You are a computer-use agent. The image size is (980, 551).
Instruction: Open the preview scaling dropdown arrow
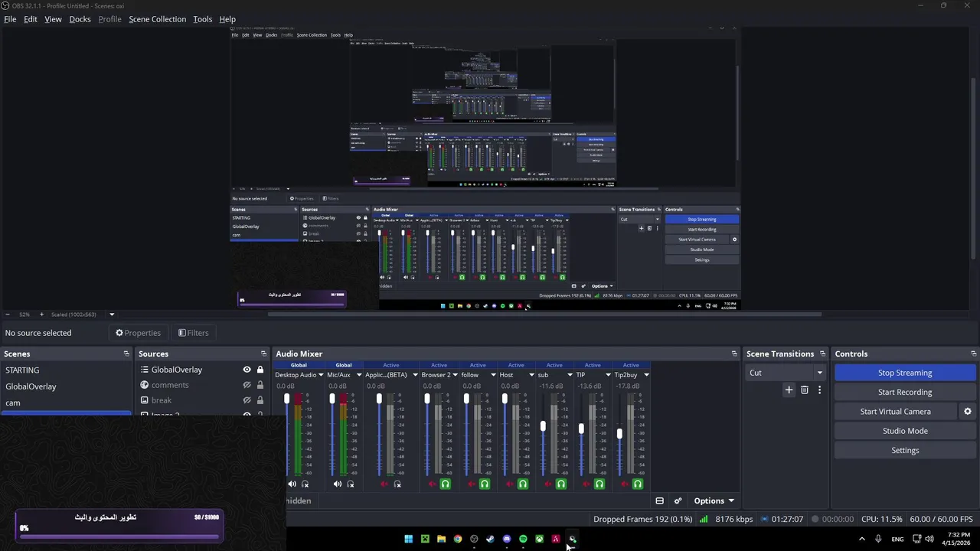tap(112, 314)
